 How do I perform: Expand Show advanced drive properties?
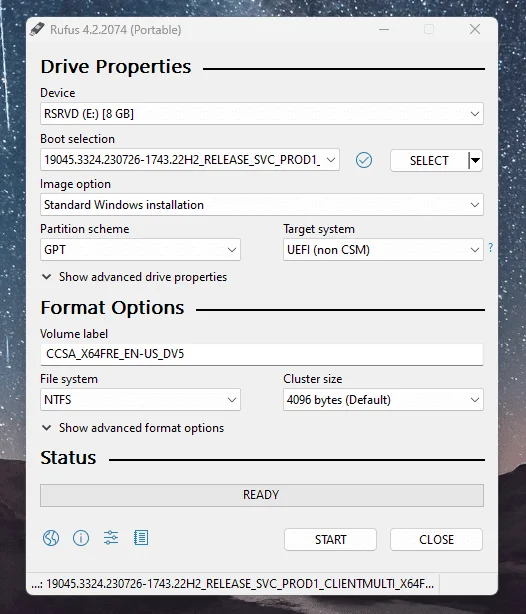coord(134,277)
